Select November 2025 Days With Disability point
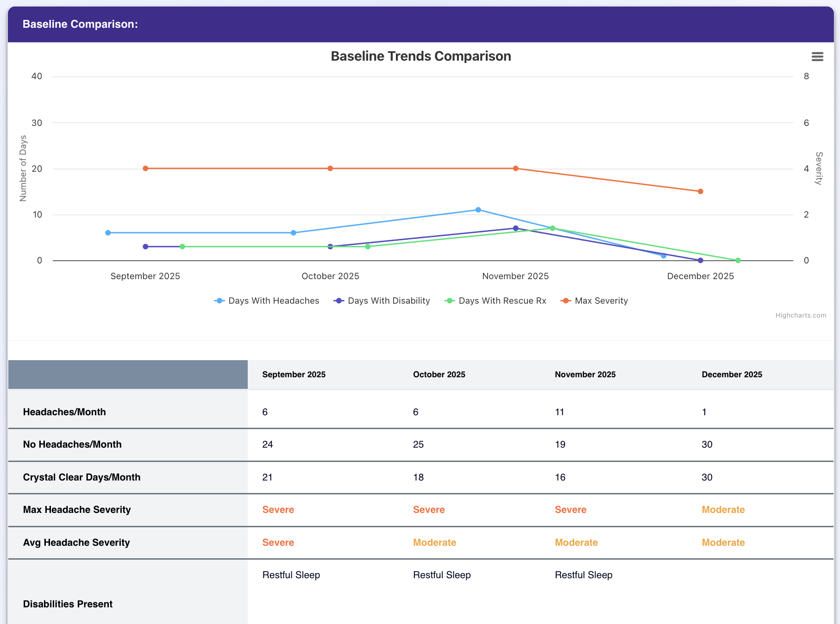Screen dimensions: 840x624 [516, 228]
